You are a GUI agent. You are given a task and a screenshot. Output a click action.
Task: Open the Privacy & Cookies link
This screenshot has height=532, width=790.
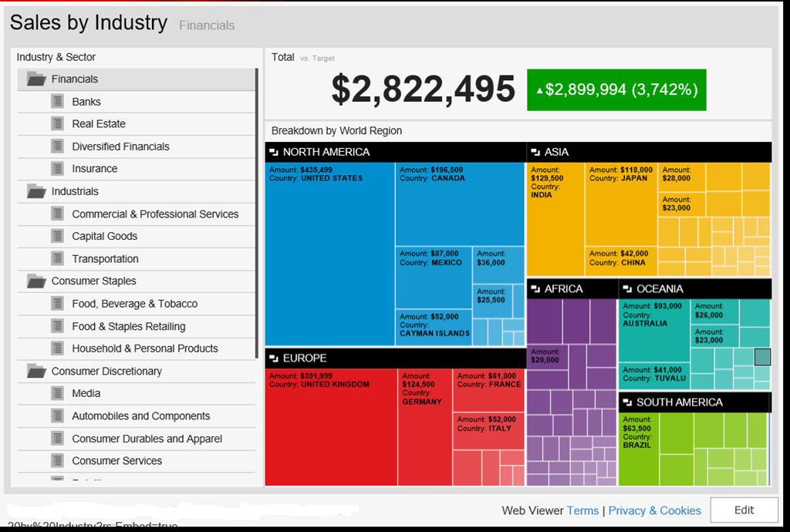point(654,510)
